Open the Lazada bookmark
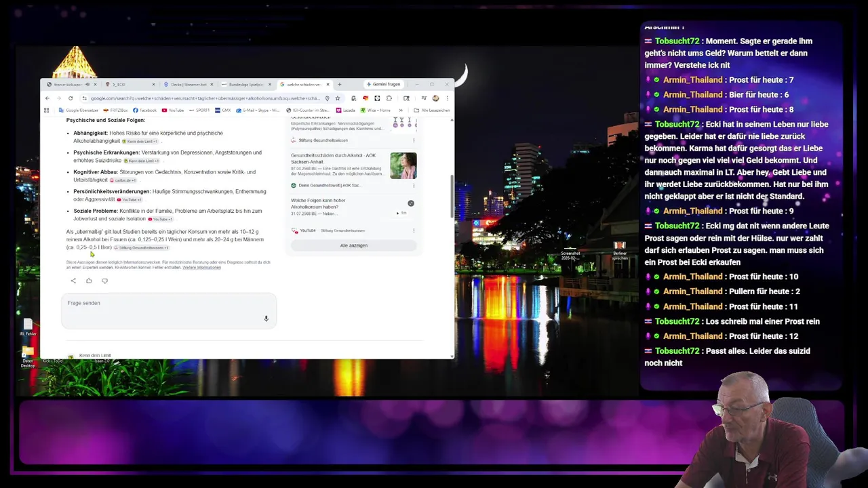Screen dimensions: 868x488 click(x=346, y=110)
